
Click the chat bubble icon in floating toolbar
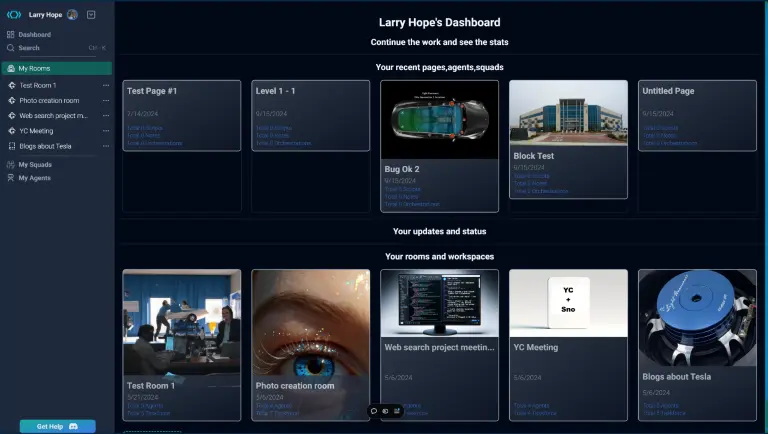[x=374, y=411]
